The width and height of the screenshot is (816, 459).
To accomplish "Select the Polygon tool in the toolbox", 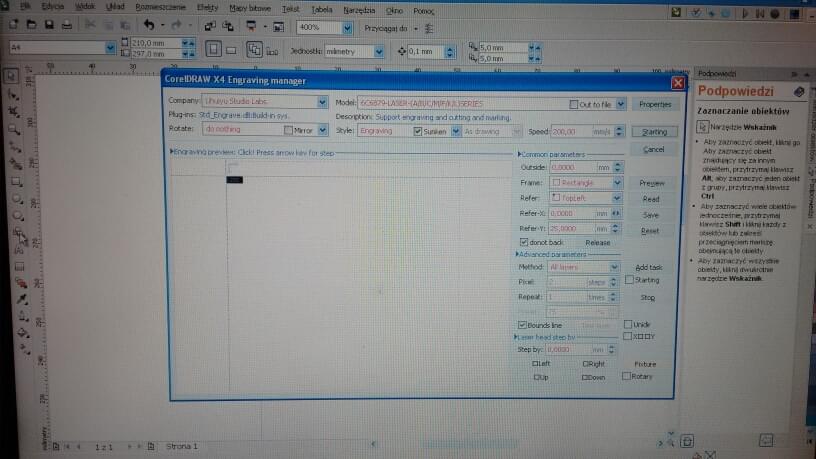I will 18,215.
